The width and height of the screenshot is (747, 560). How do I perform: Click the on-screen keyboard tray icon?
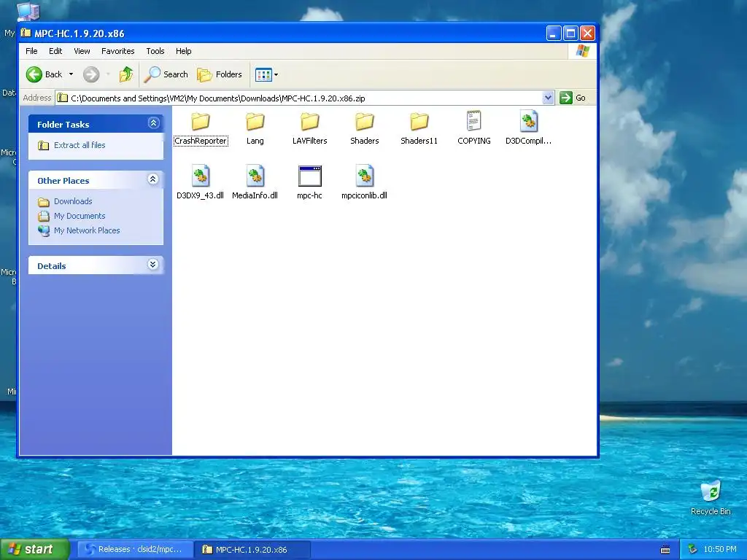click(x=665, y=550)
